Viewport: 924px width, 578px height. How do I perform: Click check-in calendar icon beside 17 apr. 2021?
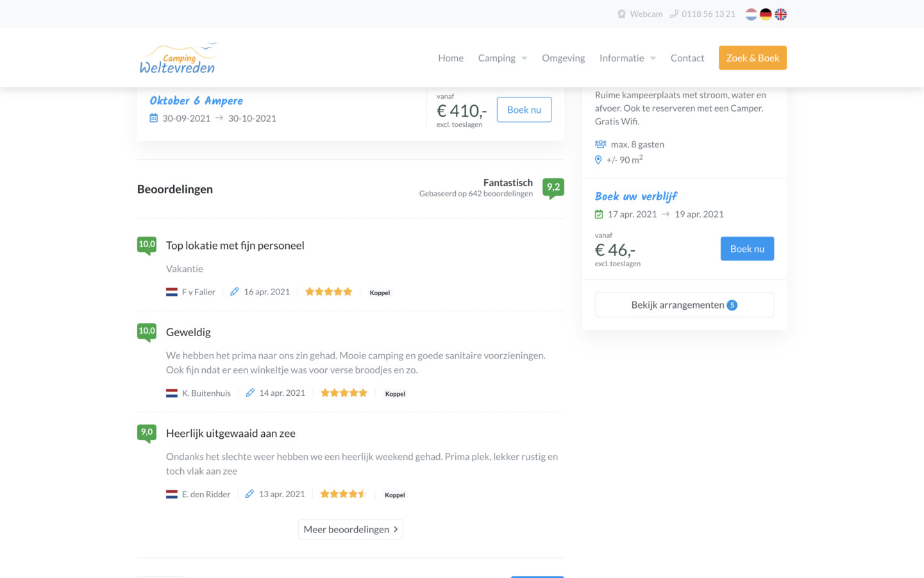point(599,214)
